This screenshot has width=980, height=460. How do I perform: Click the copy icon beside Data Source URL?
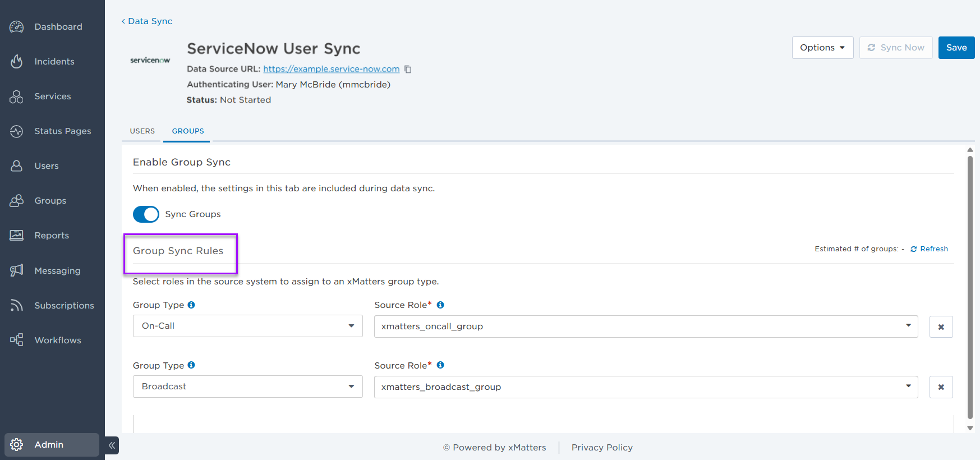408,70
